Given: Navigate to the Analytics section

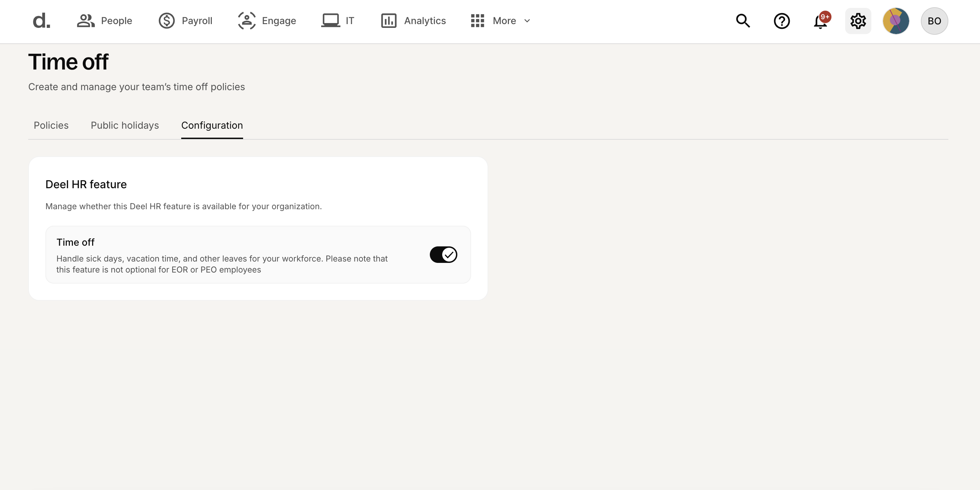Looking at the screenshot, I should coord(413,21).
